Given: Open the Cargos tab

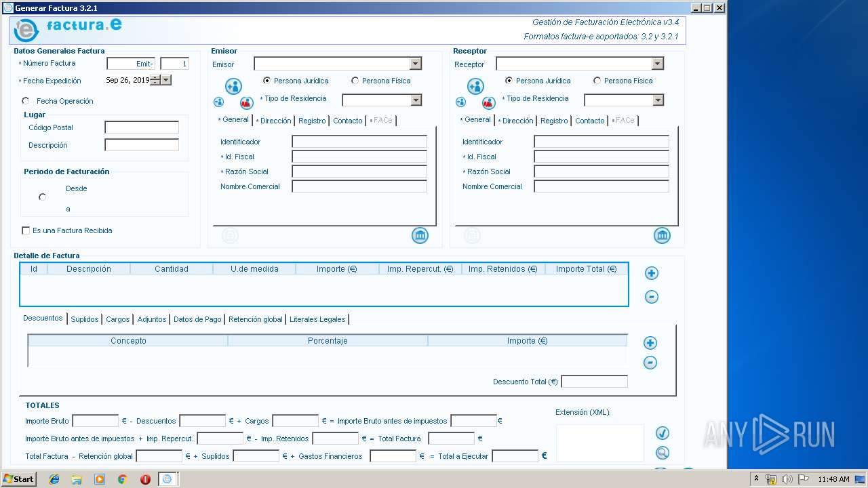Looking at the screenshot, I should (118, 319).
